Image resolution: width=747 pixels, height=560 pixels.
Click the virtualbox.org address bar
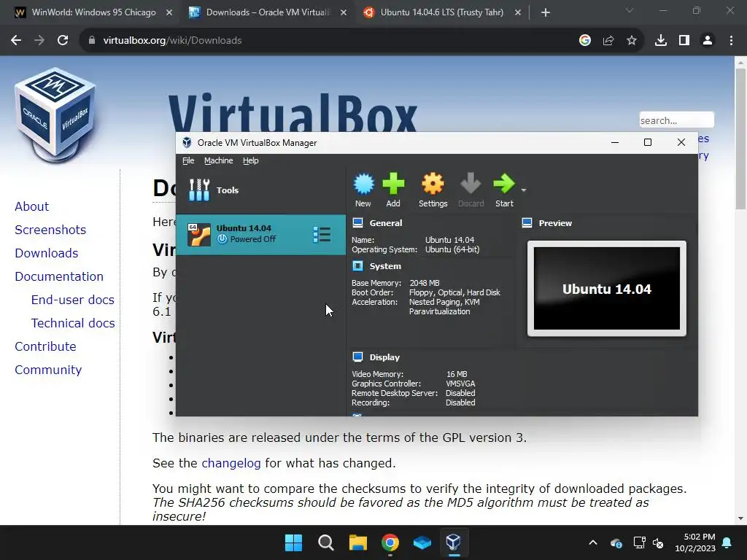point(329,41)
